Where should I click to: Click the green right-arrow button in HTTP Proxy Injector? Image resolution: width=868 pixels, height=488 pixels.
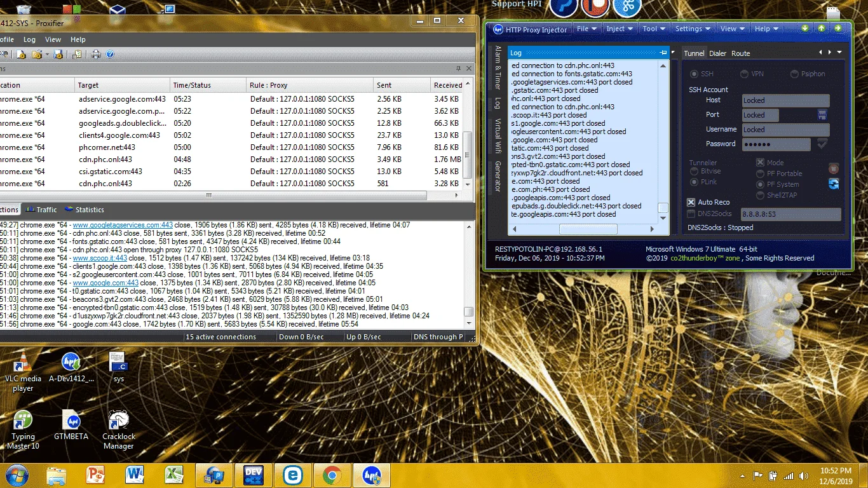click(x=838, y=28)
